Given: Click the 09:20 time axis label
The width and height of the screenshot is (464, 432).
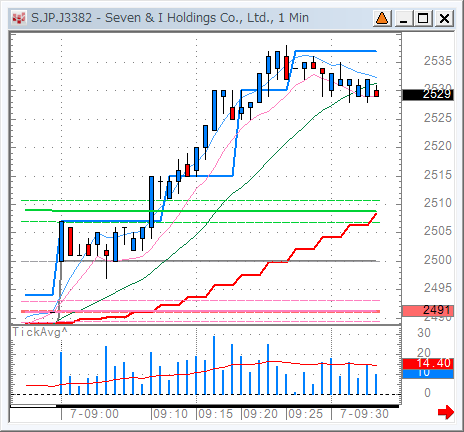Looking at the screenshot, I should pos(260,414).
